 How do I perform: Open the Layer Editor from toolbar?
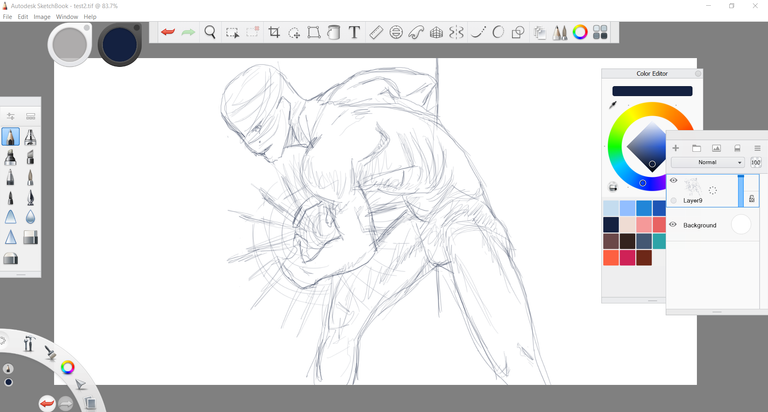pos(540,32)
